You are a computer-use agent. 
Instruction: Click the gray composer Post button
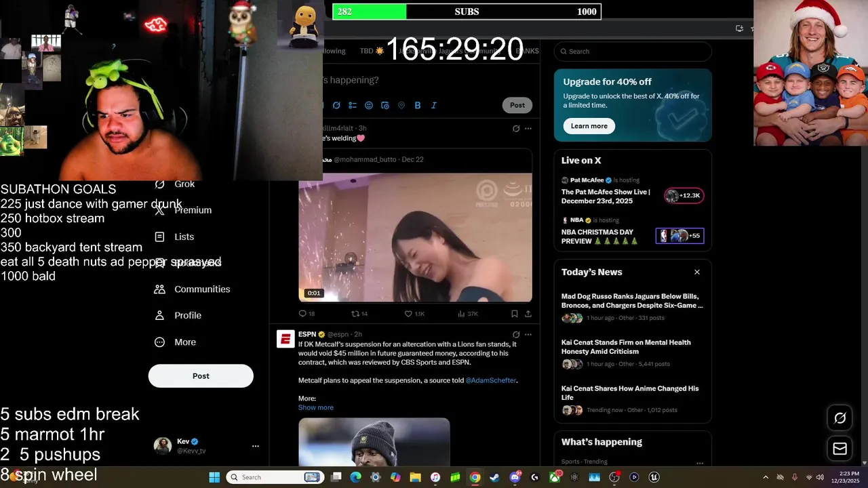point(517,105)
